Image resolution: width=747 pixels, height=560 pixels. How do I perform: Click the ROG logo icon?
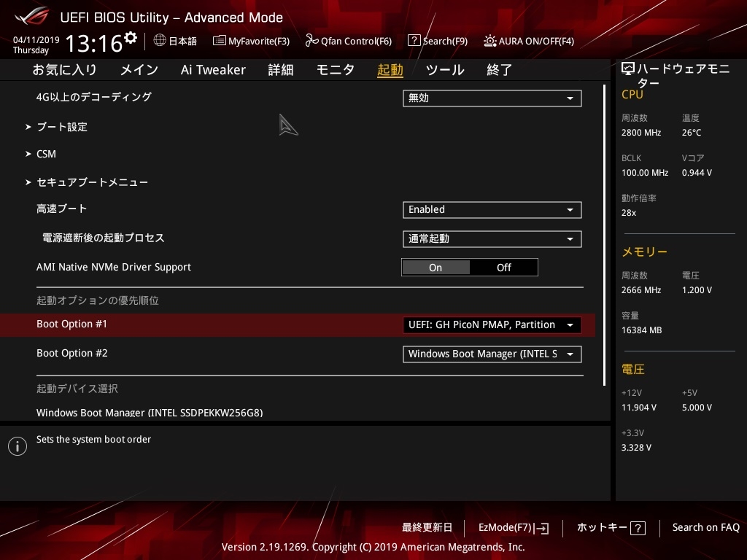(x=31, y=16)
